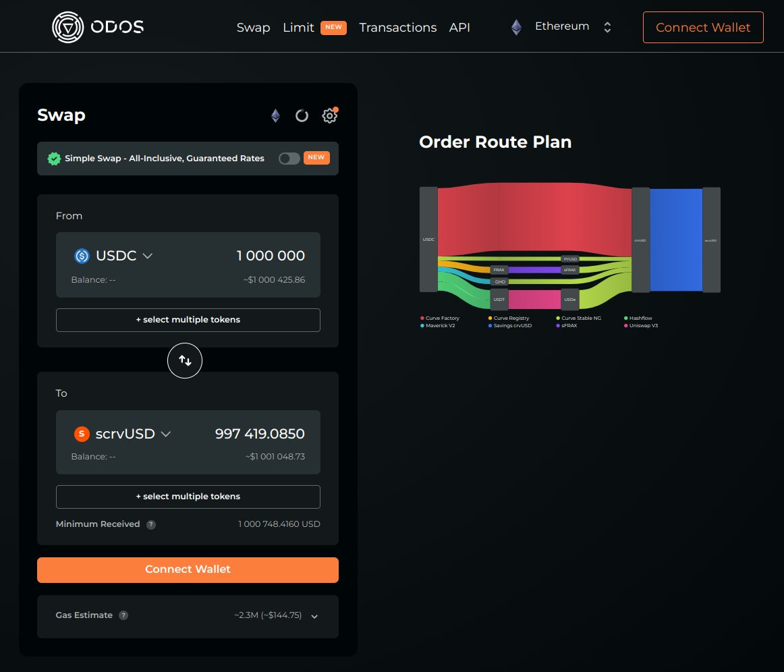Click the pink Uniswap V3 flow
The height and width of the screenshot is (672, 784).
click(534, 299)
